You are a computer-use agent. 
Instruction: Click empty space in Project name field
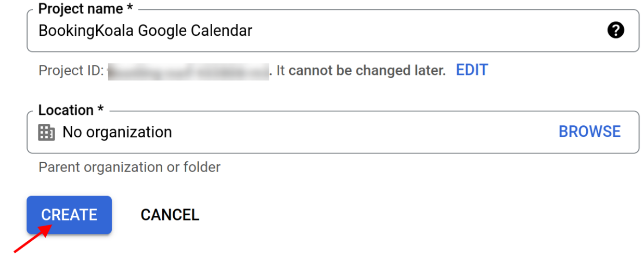416,31
